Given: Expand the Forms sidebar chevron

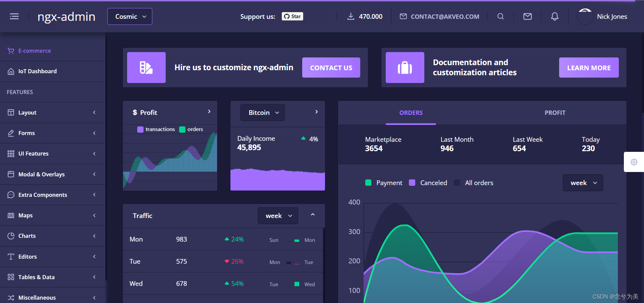Looking at the screenshot, I should pyautogui.click(x=94, y=133).
